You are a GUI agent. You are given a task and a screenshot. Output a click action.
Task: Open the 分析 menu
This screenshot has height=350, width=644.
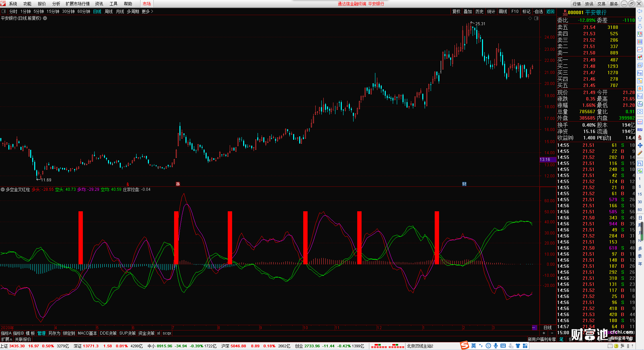(56, 4)
